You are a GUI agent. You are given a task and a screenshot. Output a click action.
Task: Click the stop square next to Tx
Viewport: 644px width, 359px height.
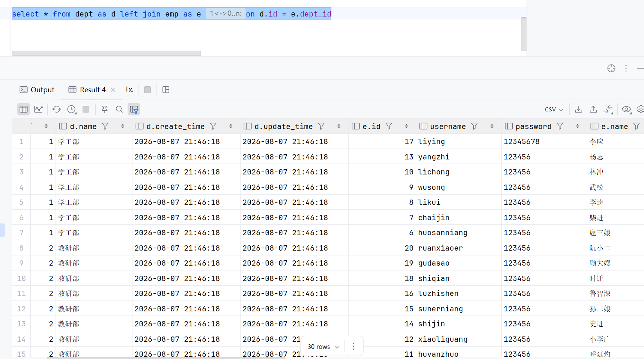point(147,90)
